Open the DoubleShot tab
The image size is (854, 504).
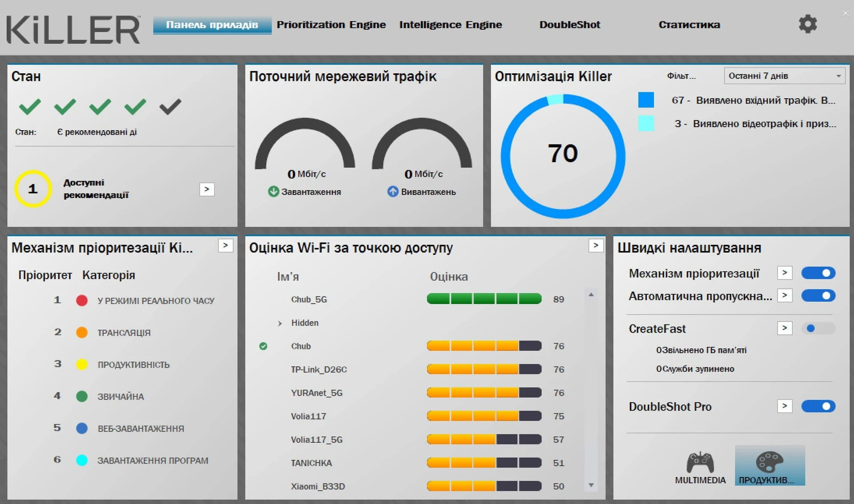coord(570,25)
